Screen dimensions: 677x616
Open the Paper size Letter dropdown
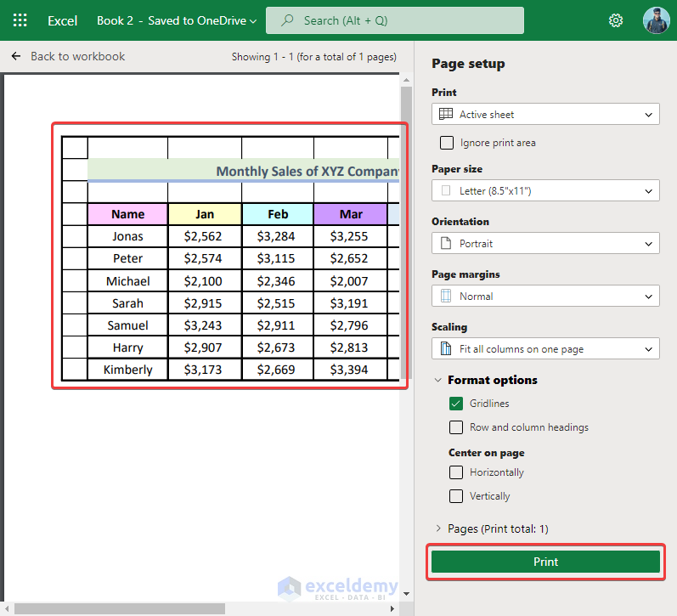pos(545,190)
